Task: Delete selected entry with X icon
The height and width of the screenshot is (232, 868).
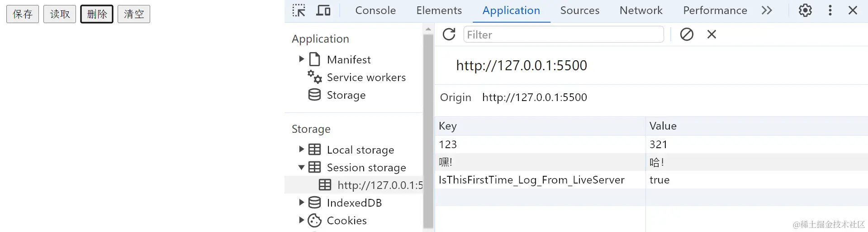Action: pos(711,34)
